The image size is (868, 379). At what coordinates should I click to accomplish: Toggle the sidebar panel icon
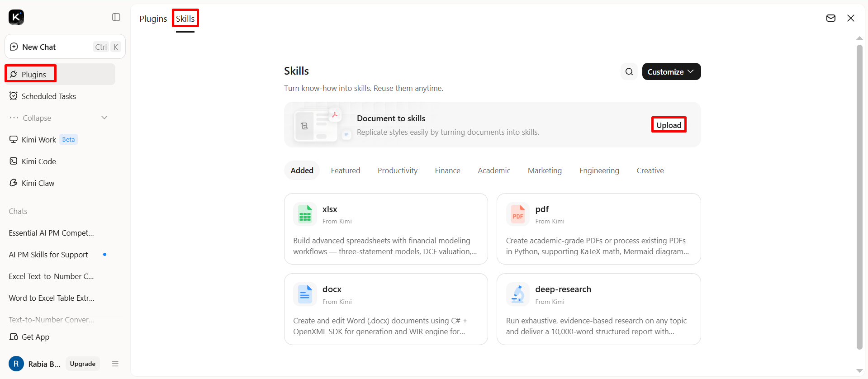116,17
